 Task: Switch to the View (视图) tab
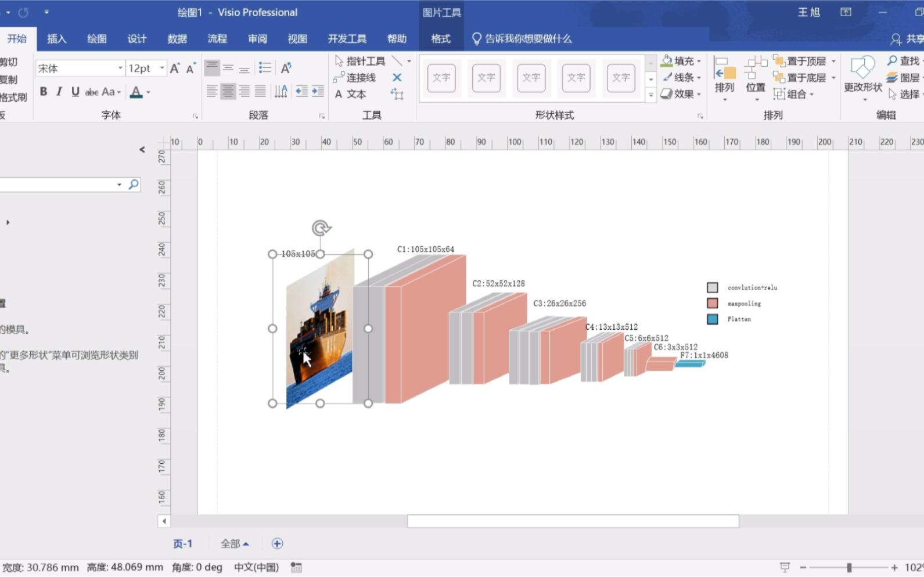point(297,39)
